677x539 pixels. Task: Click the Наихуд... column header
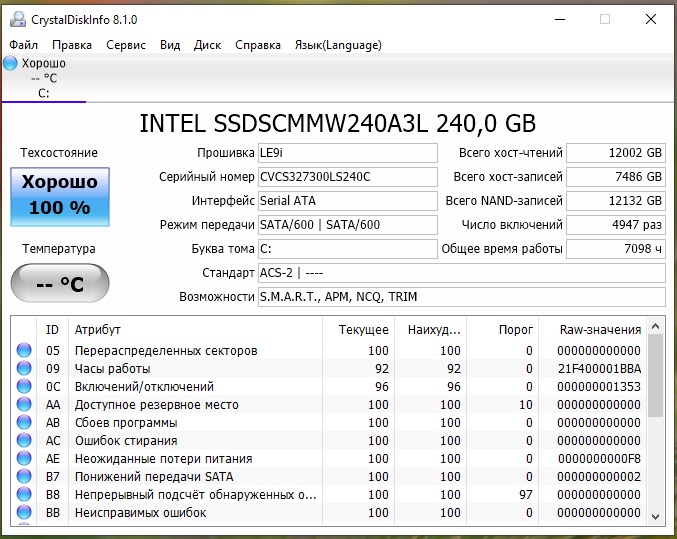point(430,330)
